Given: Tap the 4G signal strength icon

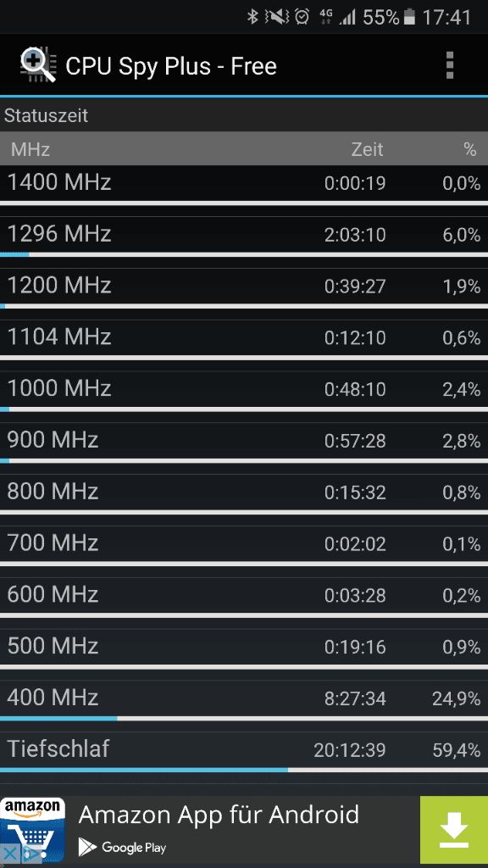Looking at the screenshot, I should pos(337,17).
